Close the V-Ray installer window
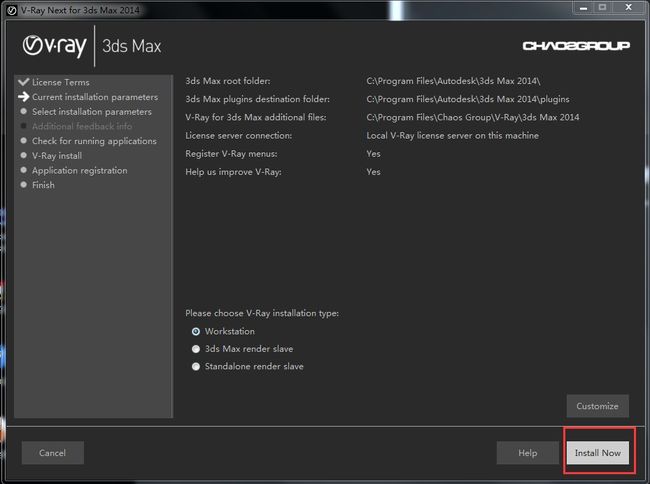Viewport: 650px width, 484px height. coord(628,7)
